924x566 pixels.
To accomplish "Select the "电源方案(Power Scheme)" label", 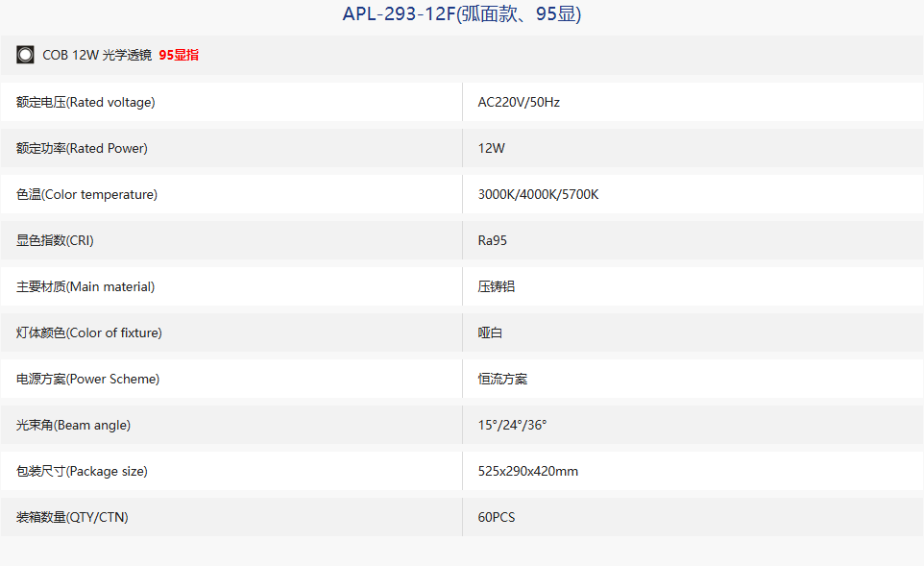I will coord(87,379).
